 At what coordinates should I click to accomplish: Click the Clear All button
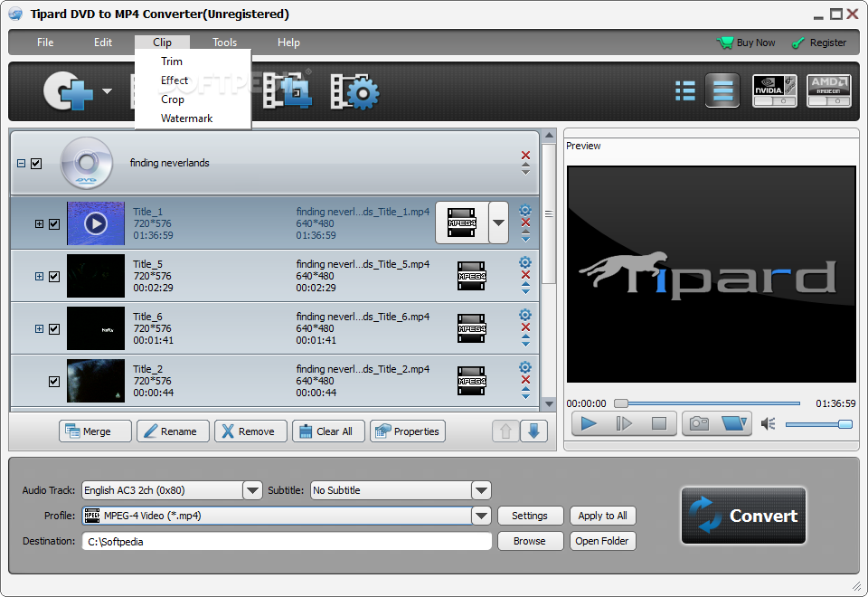coord(328,431)
